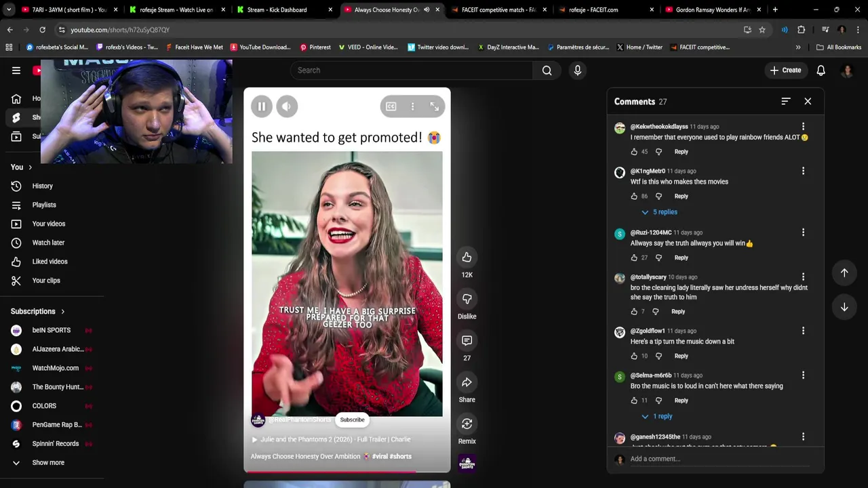Image resolution: width=868 pixels, height=488 pixels.
Task: Open All Bookmarks folder
Action: 839,47
